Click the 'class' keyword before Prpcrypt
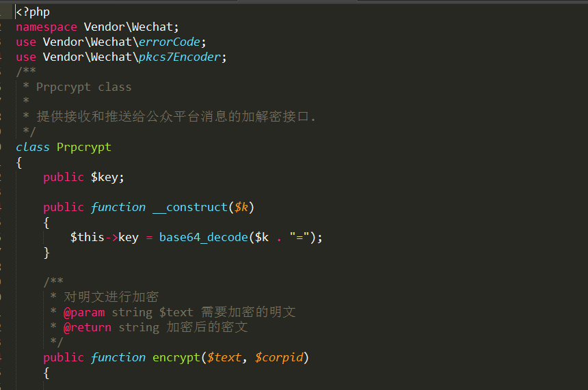Image resolution: width=588 pixels, height=390 pixels. tap(33, 147)
